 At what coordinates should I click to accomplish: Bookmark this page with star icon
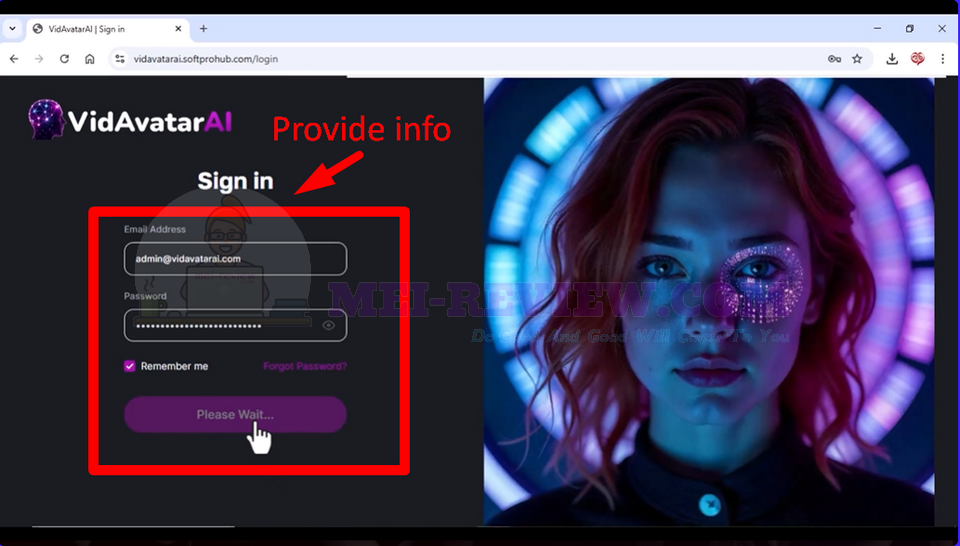coord(857,59)
